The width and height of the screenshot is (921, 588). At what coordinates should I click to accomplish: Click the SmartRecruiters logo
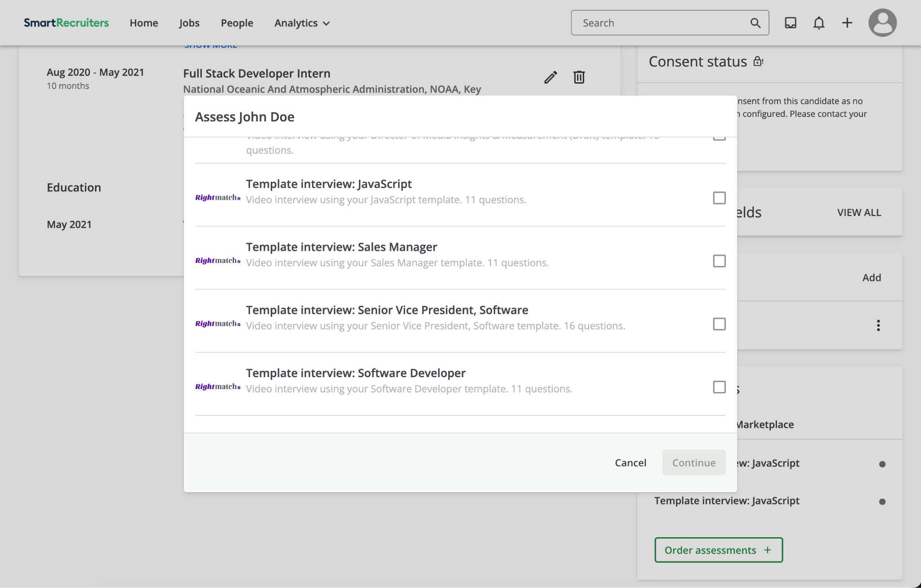(x=66, y=23)
